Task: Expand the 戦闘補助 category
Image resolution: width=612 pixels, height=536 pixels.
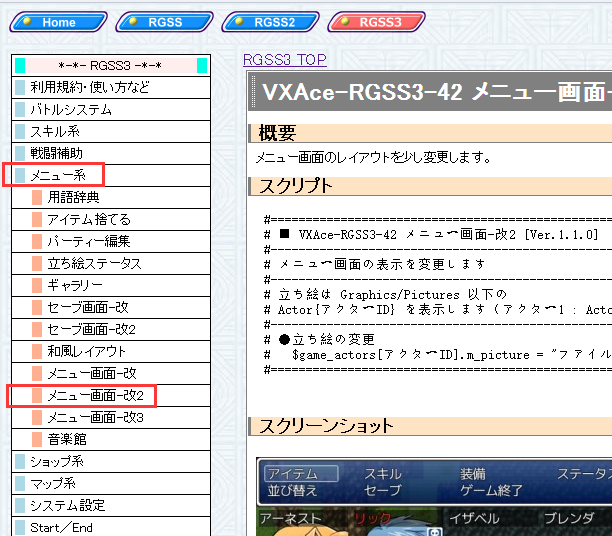Action: tap(111, 153)
